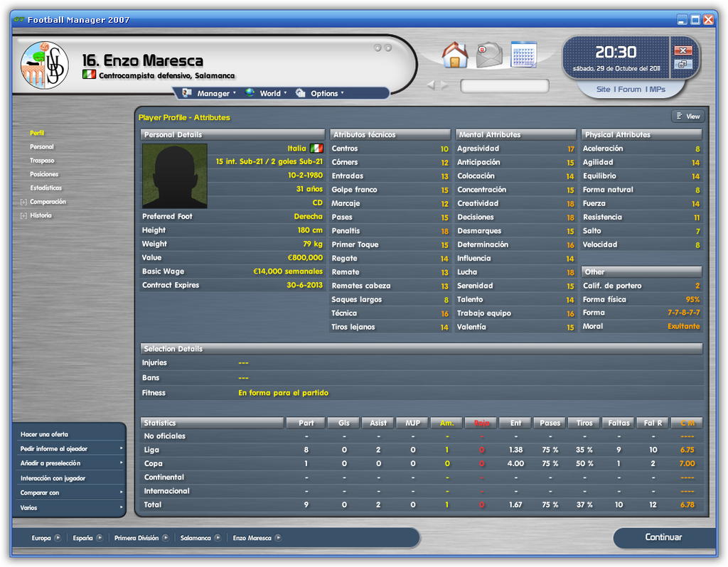
Task: Click the arrow icon beside Enzo Maresca breadcrumb
Action: point(278,538)
